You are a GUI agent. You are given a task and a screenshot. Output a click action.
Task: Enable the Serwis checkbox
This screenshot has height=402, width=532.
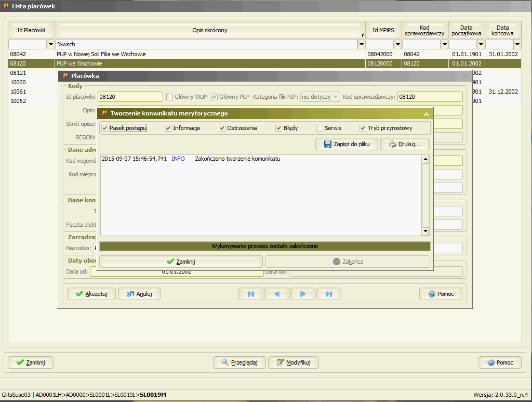pos(320,128)
